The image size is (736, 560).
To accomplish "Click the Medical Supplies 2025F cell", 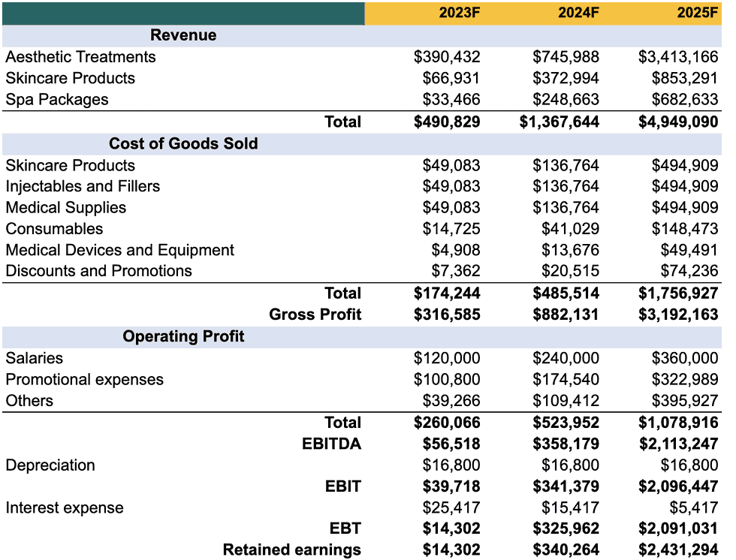I will [687, 207].
